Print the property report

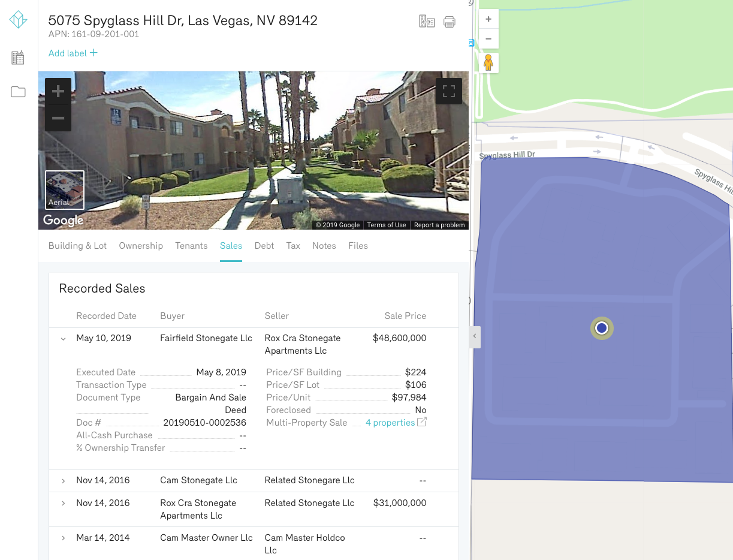click(x=449, y=20)
